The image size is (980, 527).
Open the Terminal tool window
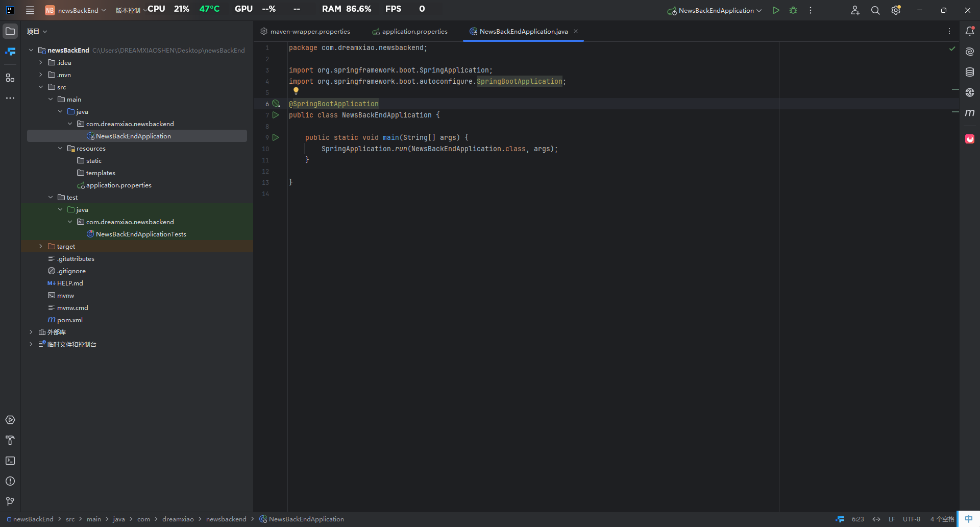click(10, 461)
